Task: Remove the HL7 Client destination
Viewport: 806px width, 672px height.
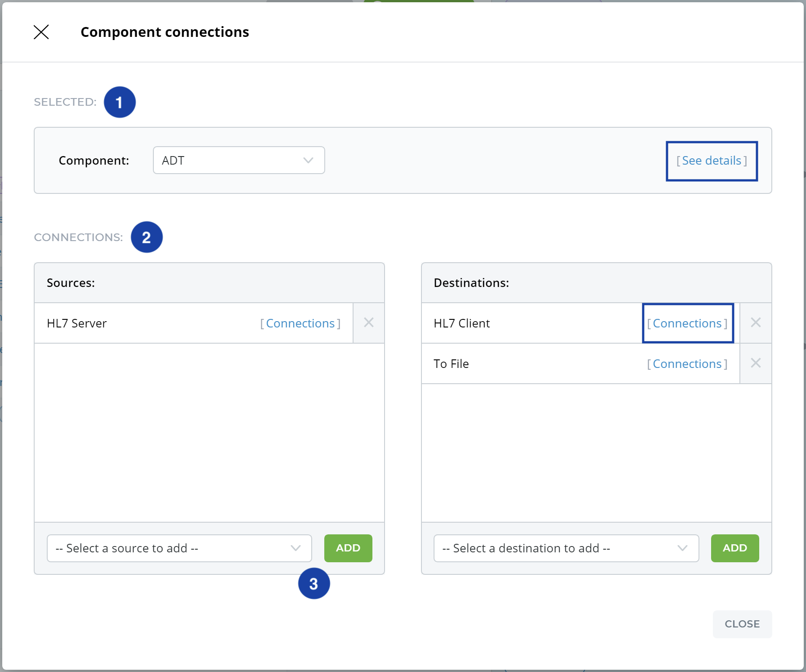Action: (x=756, y=323)
